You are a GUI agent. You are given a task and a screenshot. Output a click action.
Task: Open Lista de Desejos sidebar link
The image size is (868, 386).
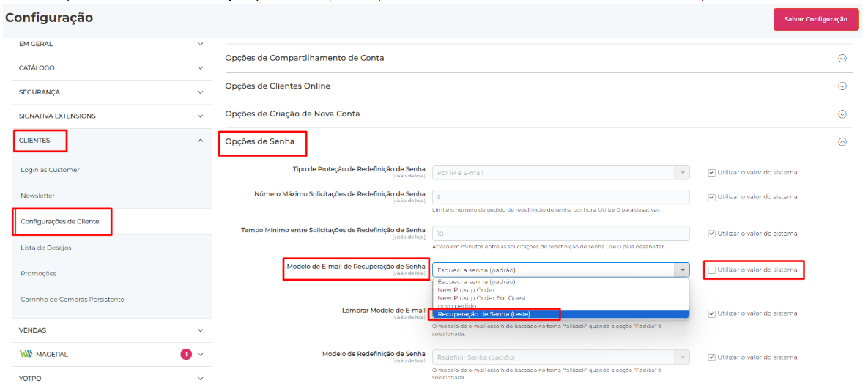coord(46,248)
